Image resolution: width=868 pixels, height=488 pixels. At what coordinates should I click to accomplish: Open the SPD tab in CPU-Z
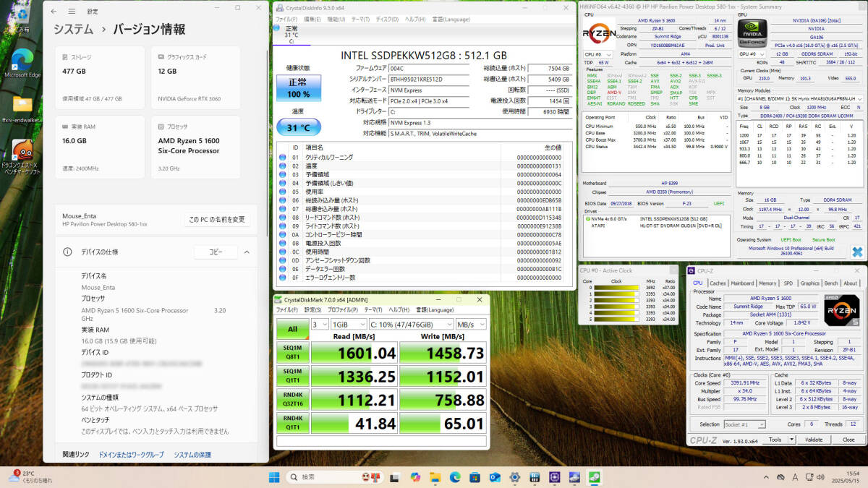click(x=788, y=283)
